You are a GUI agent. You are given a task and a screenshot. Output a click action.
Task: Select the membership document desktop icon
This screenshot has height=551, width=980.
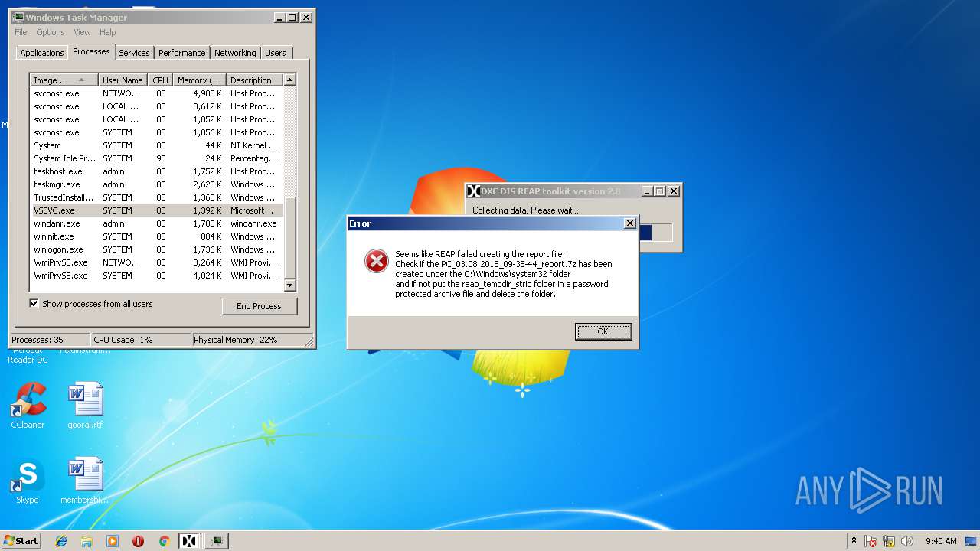[85, 481]
